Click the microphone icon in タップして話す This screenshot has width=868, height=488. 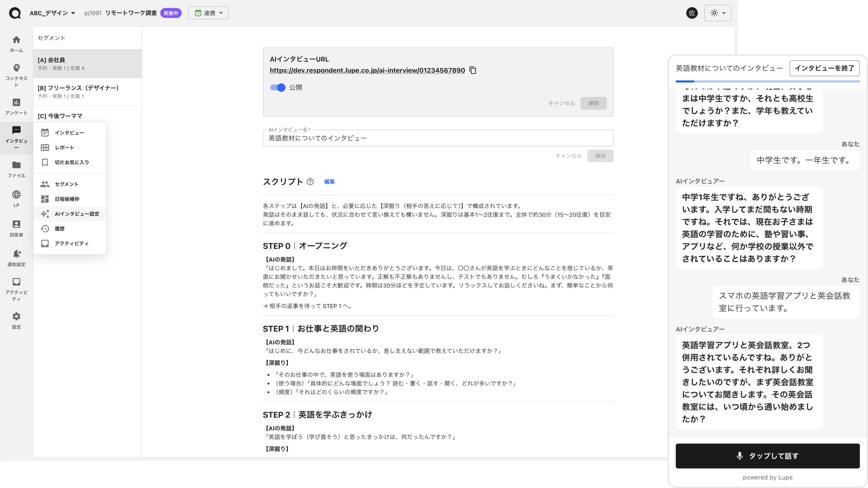[740, 456]
